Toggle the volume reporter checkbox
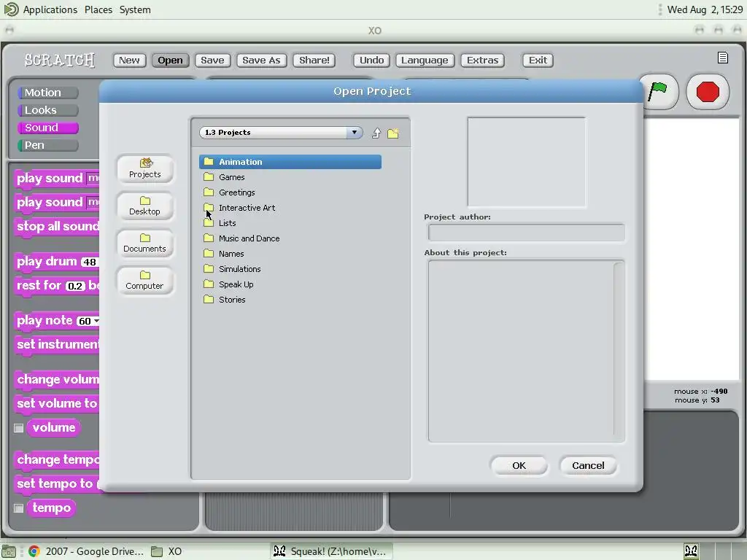This screenshot has height=560, width=747. point(18,428)
